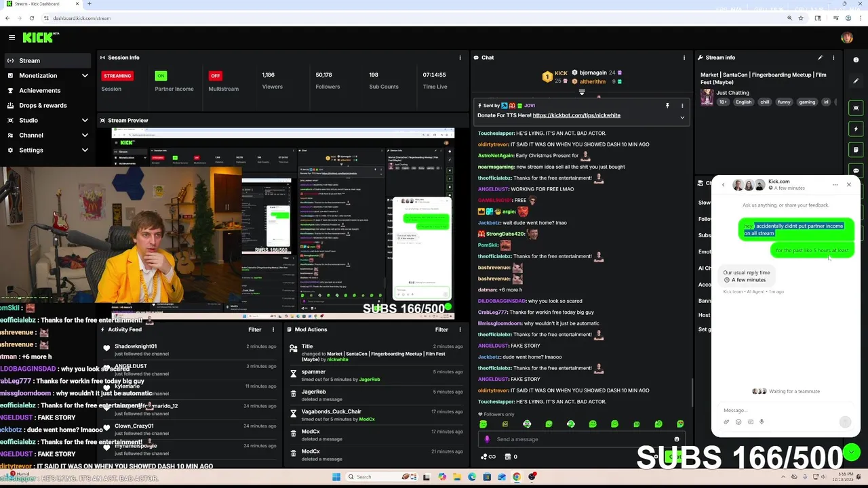Screen dimensions: 868x488
Task: Click the lightning bolt quick action
Action: [x=856, y=129]
